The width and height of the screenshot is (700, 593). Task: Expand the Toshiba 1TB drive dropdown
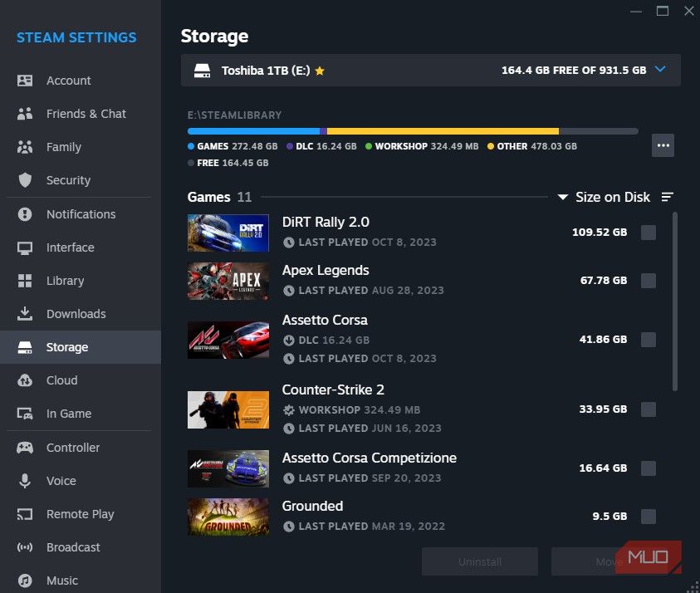click(x=660, y=71)
